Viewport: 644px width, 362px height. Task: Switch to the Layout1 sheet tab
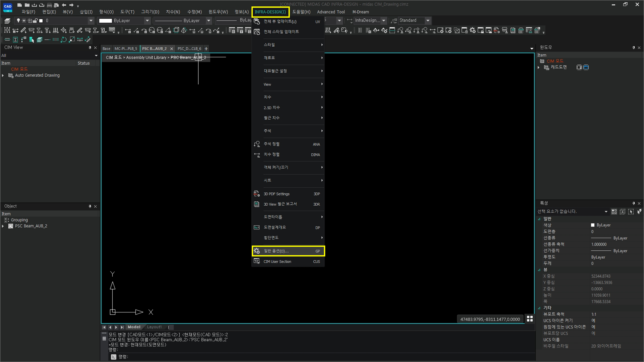pyautogui.click(x=155, y=327)
